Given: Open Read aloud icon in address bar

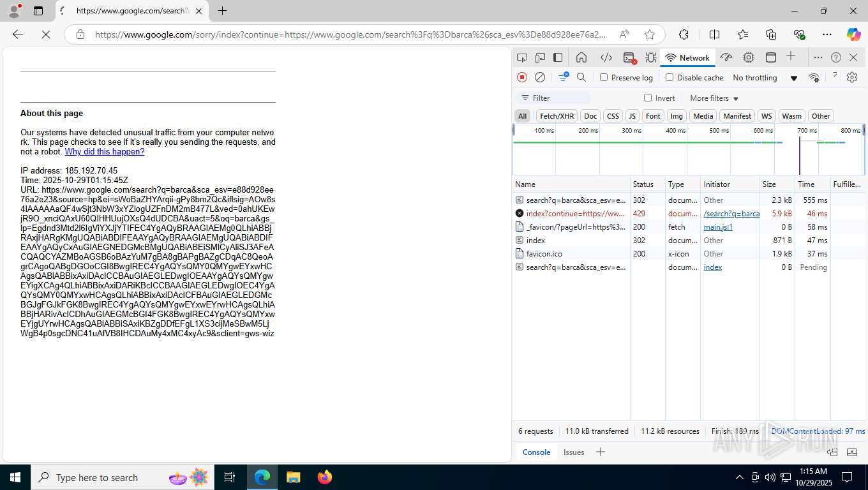Looking at the screenshot, I should coord(624,34).
